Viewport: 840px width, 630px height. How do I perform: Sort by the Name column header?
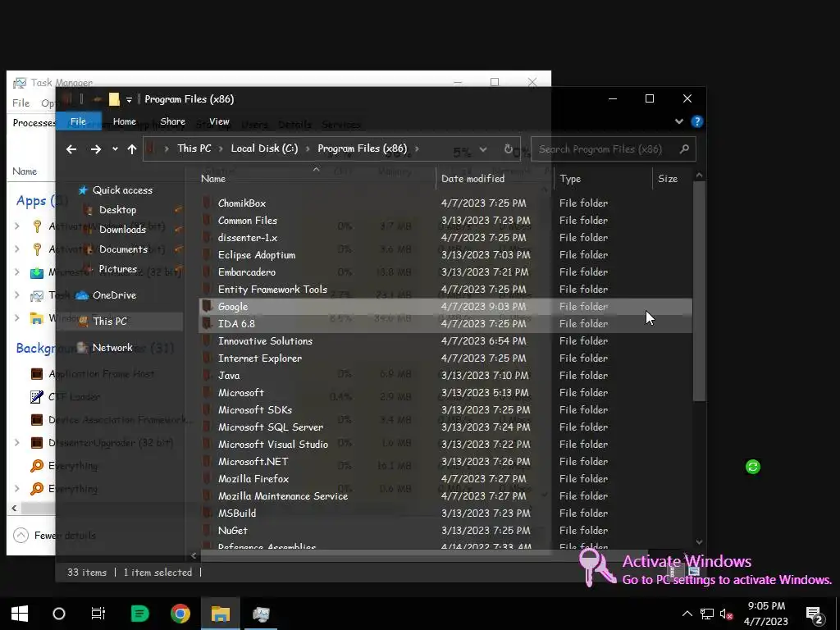(x=213, y=179)
